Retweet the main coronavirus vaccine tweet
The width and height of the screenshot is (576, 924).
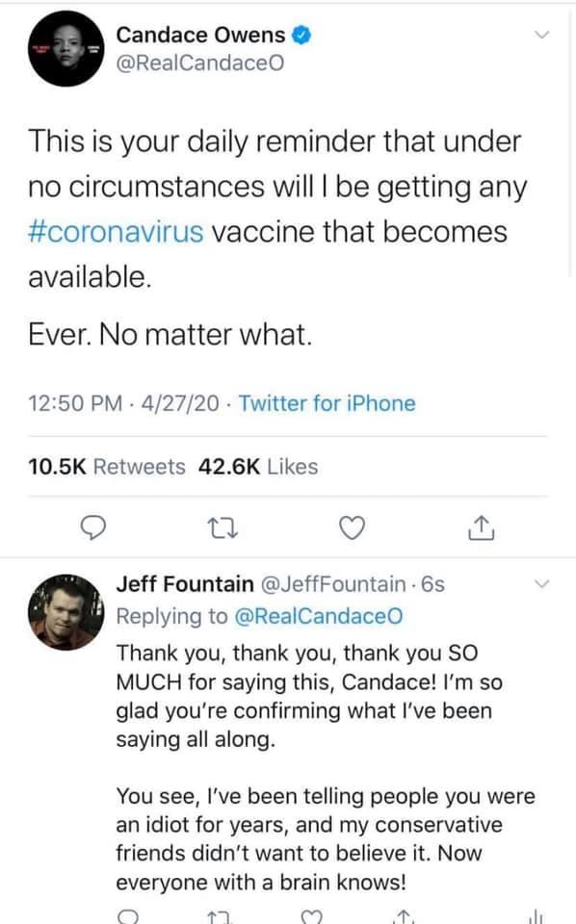coord(224,528)
